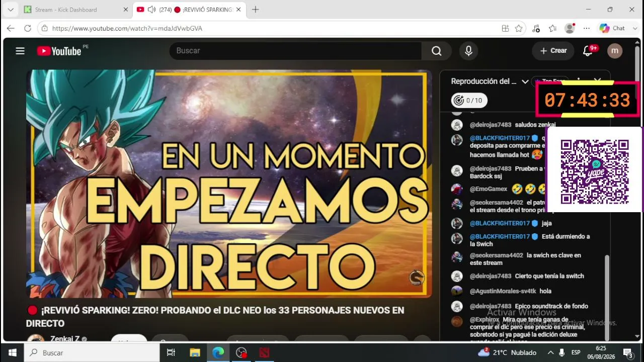This screenshot has height=362, width=644.
Task: Open Task View on the taskbar
Action: click(x=171, y=352)
